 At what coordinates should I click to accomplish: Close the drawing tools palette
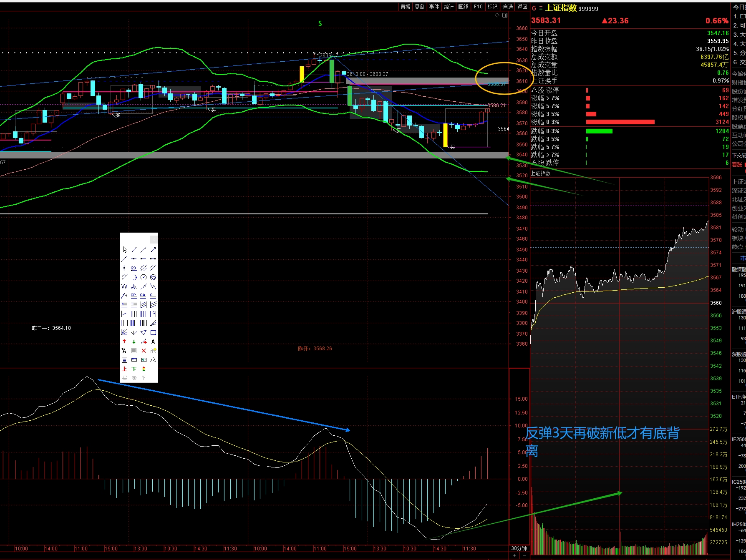154,239
